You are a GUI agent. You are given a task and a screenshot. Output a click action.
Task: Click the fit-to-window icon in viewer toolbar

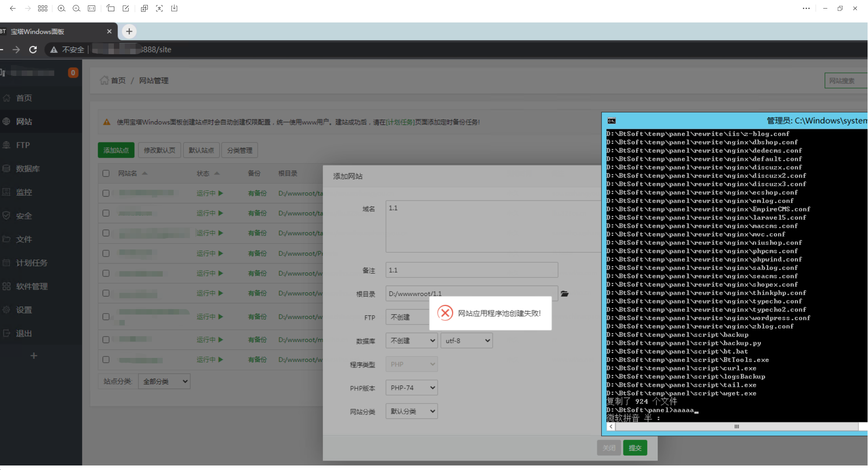tap(91, 8)
